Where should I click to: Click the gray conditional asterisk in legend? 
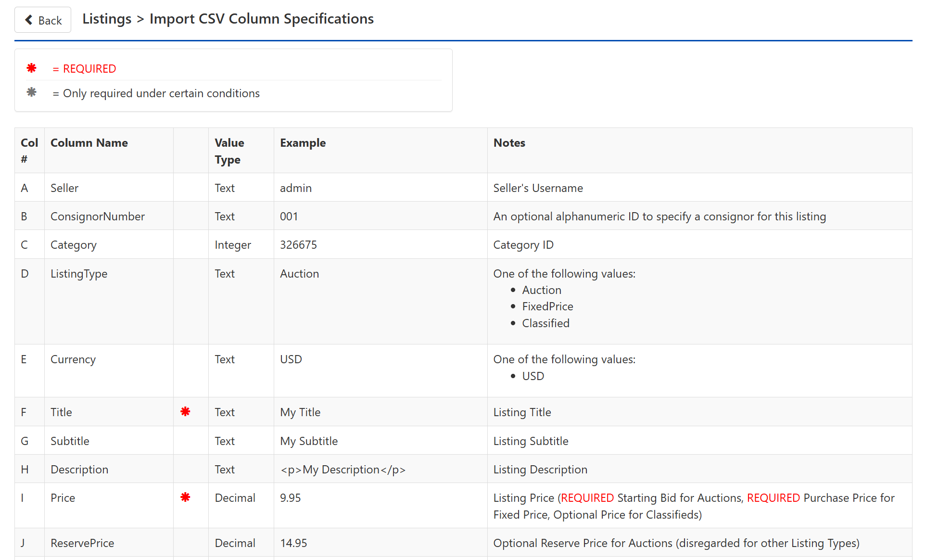coord(32,92)
